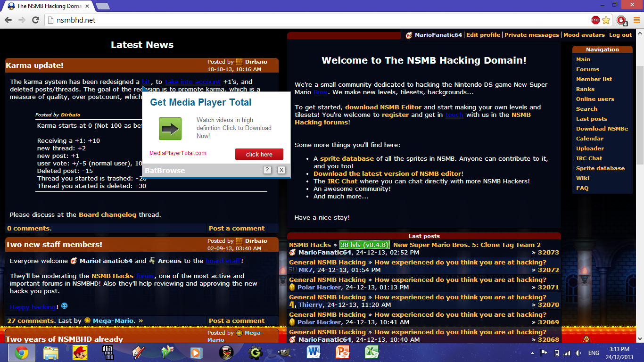Viewport: 644px width, 362px height.
Task: Post a comment on Karma update
Action: click(x=237, y=228)
